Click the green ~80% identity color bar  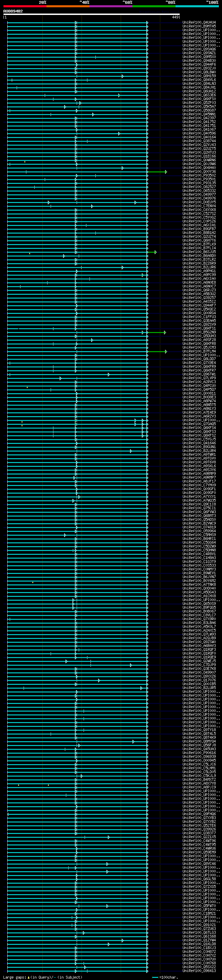coord(154,6)
